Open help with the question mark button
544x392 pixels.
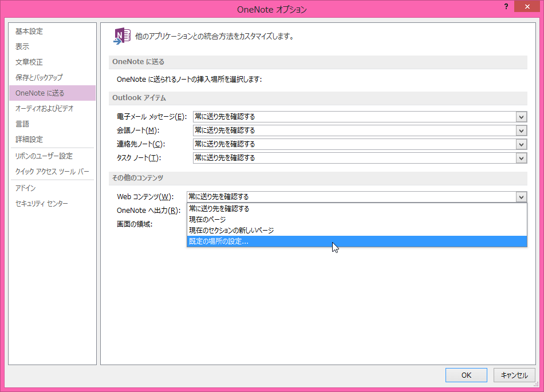coord(506,7)
